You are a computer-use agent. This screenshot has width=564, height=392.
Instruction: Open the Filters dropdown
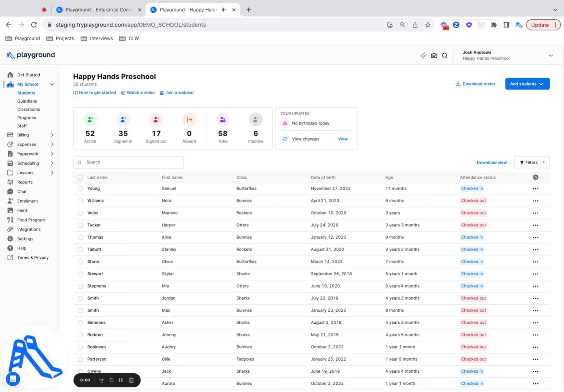pos(532,163)
